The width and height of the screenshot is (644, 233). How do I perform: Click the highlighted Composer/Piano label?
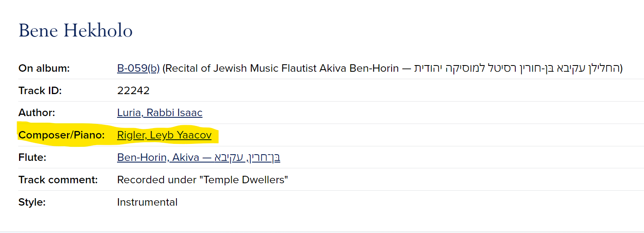[61, 135]
